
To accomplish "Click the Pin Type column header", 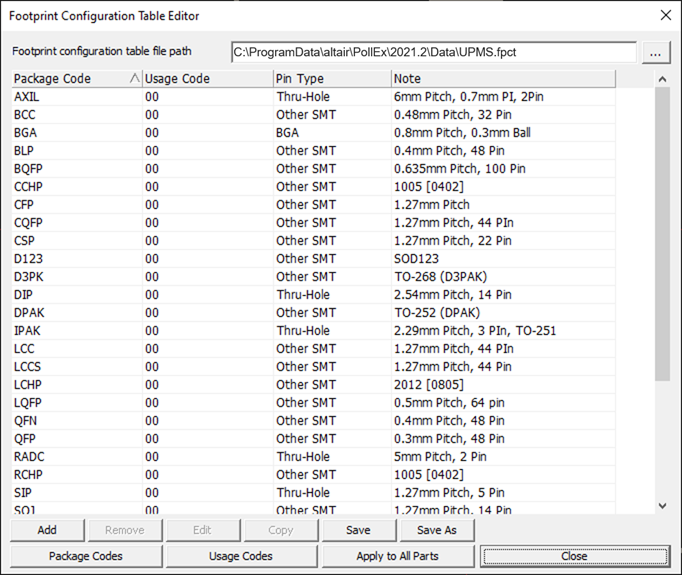I will [x=331, y=79].
